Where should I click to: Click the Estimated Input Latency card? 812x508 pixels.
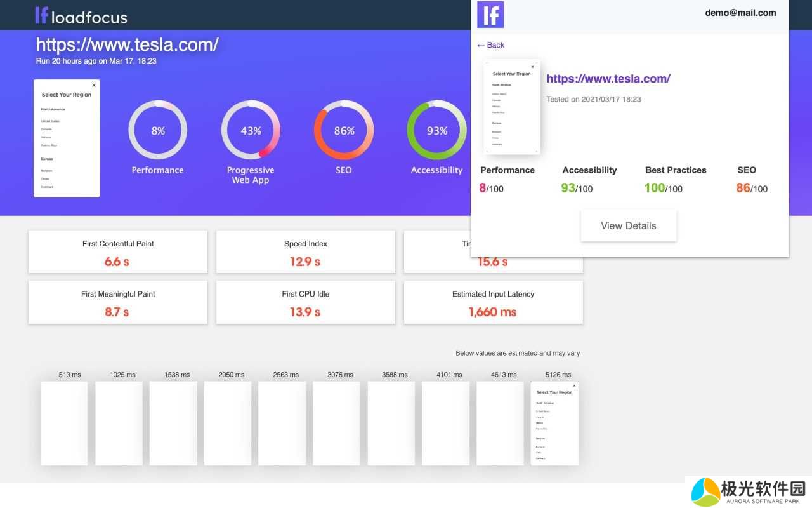coord(493,303)
